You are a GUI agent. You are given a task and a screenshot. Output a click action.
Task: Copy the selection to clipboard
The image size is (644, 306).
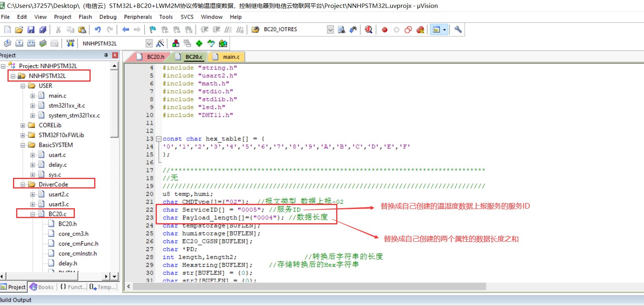[x=70, y=30]
